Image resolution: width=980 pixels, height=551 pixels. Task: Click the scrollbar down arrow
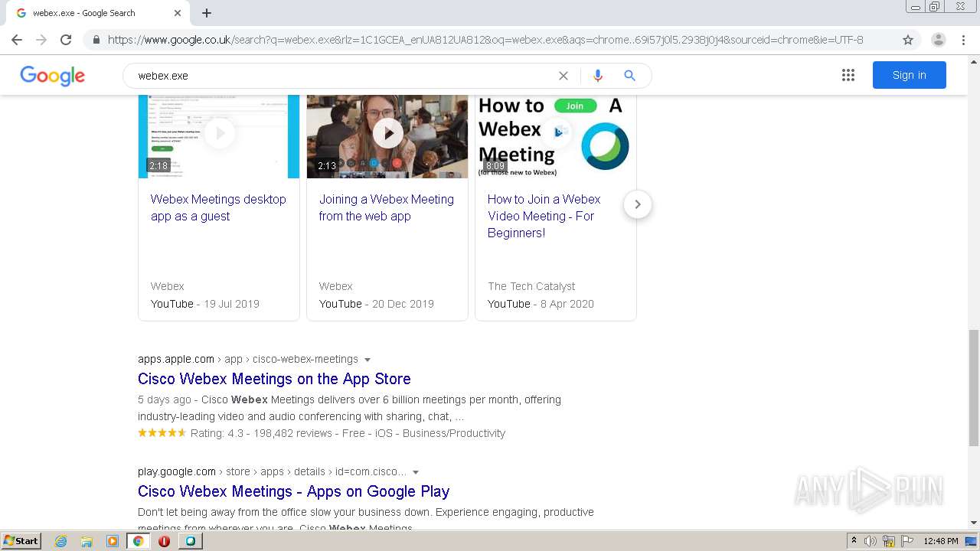point(974,523)
